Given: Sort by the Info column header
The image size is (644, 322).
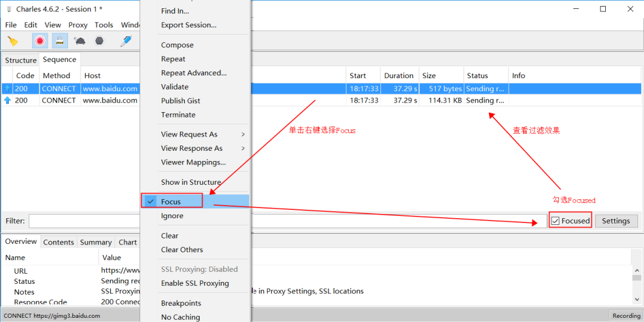Looking at the screenshot, I should click(575, 76).
